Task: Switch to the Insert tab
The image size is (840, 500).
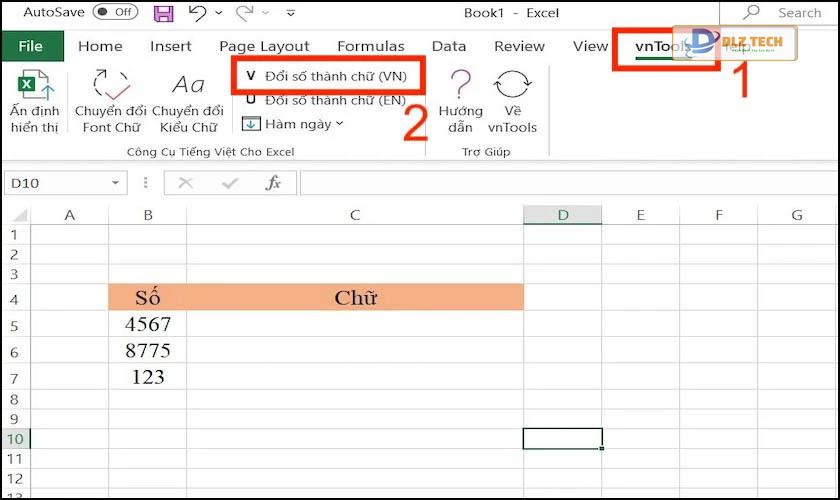Action: click(170, 46)
